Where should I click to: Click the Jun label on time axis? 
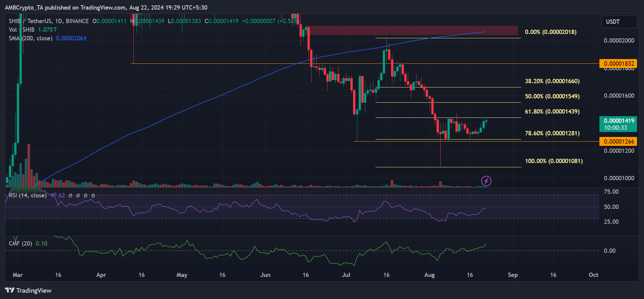[x=265, y=275]
